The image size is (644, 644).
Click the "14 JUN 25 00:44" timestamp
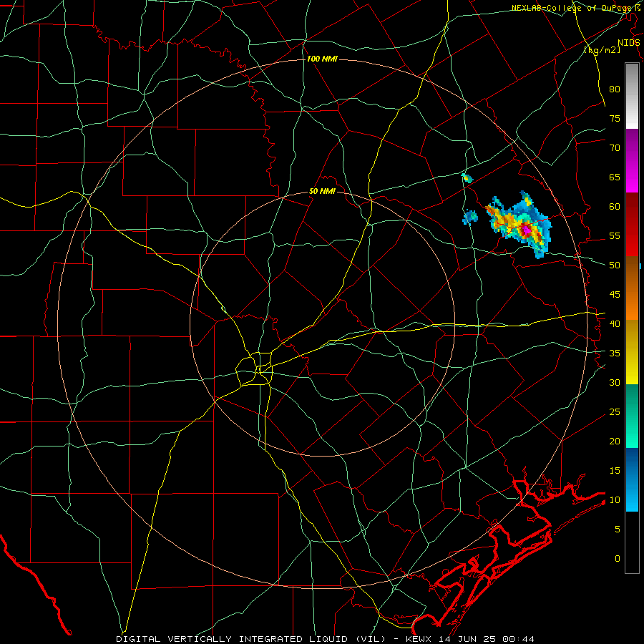(x=487, y=639)
